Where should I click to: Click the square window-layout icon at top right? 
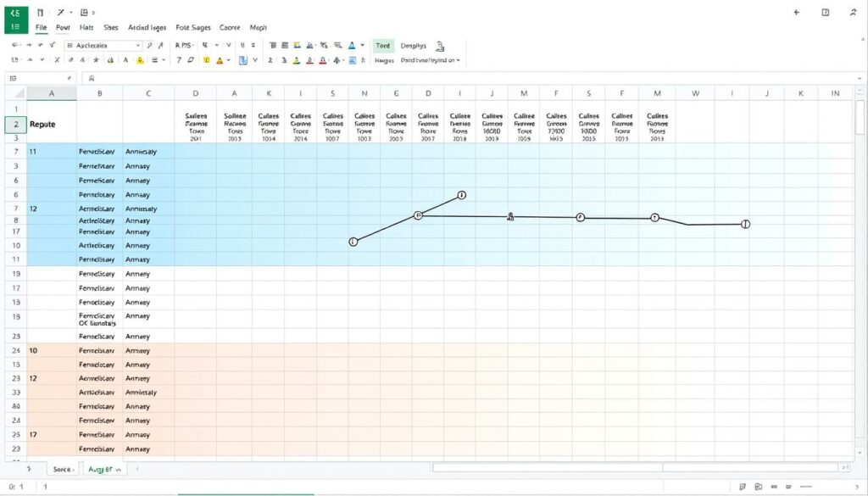[826, 12]
